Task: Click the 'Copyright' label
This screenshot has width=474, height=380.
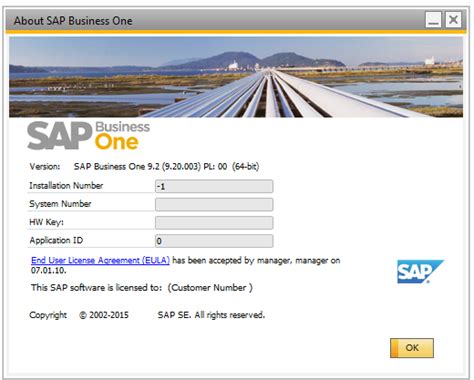Action: [x=48, y=315]
